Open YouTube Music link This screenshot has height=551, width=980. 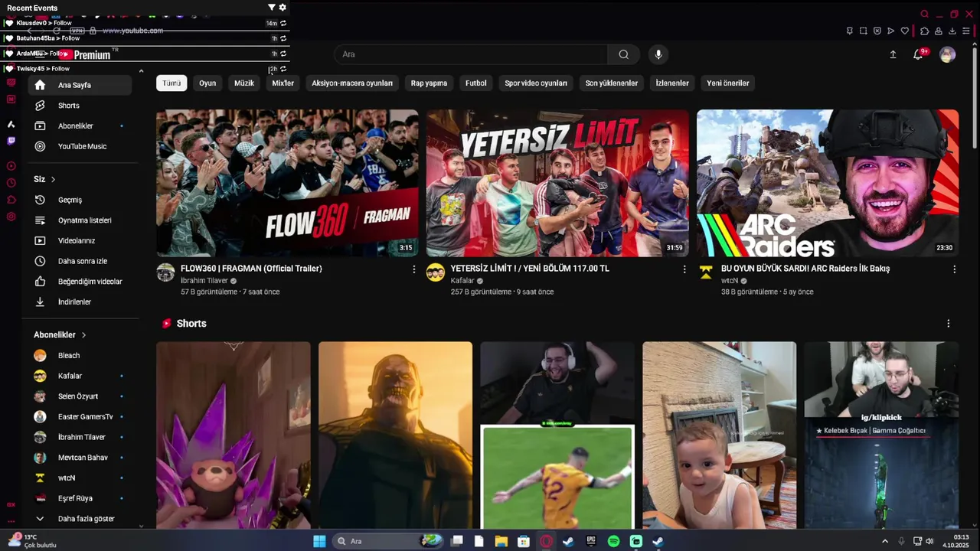[80, 146]
